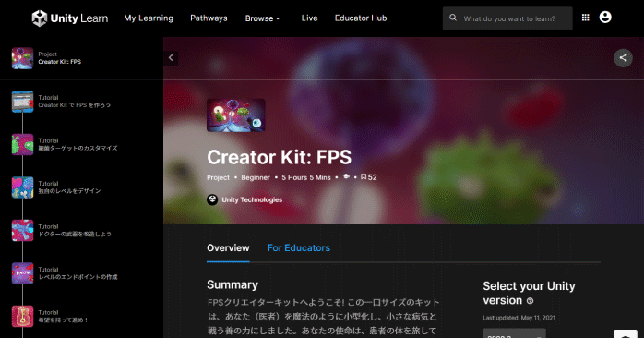Screen dimensions: 644x338
Task: Click the Creator Kit: FPS hero thumbnail image
Action: [x=236, y=115]
